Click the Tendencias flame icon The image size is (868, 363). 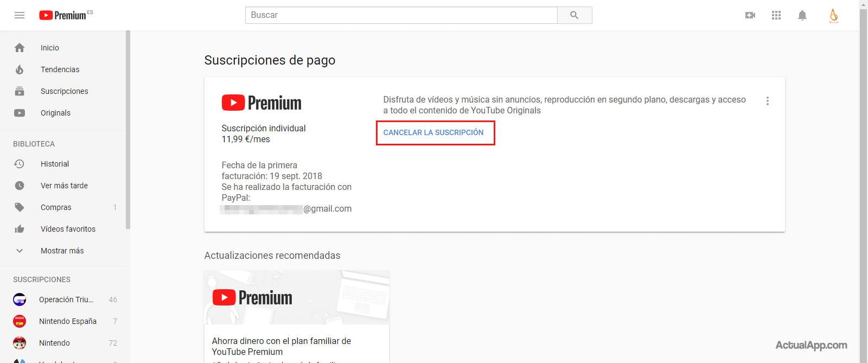coord(20,69)
